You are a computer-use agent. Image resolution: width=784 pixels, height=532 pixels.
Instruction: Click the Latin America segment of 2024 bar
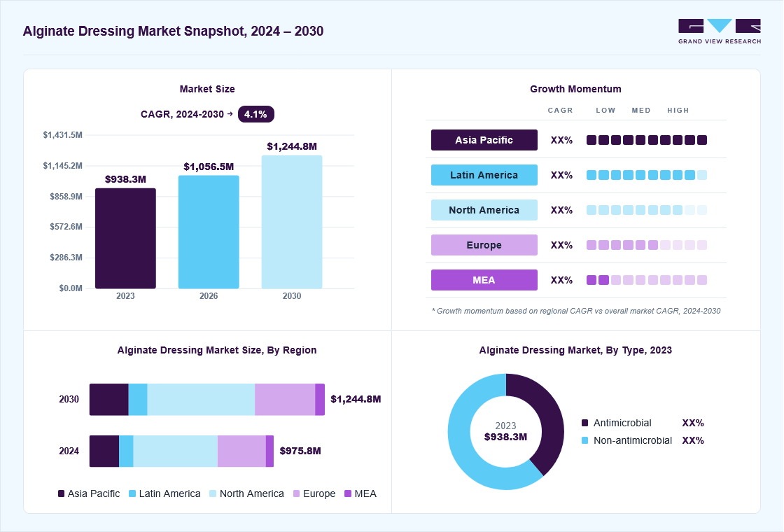pos(126,451)
